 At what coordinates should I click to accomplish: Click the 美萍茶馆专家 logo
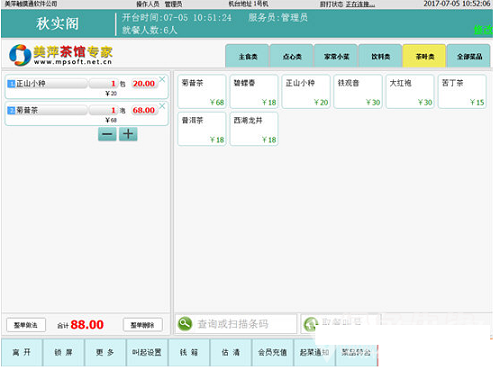61,55
